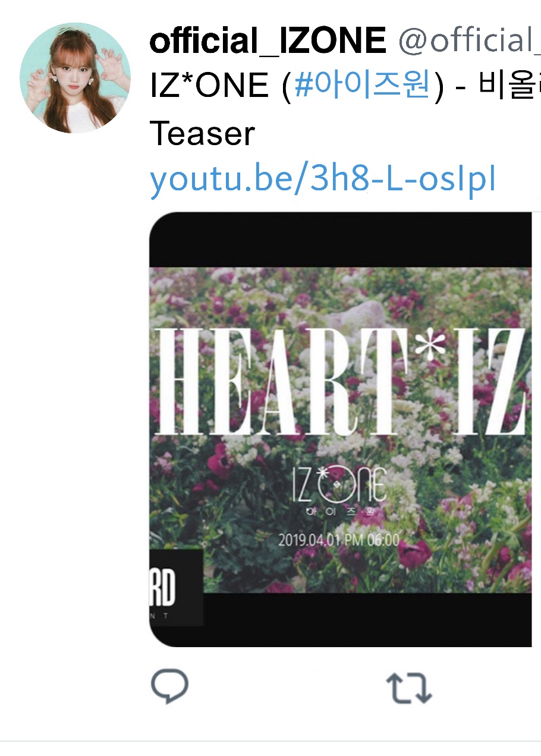Click the divider line below the tweet
Screen dimensions: 541x756
click(270, 741)
